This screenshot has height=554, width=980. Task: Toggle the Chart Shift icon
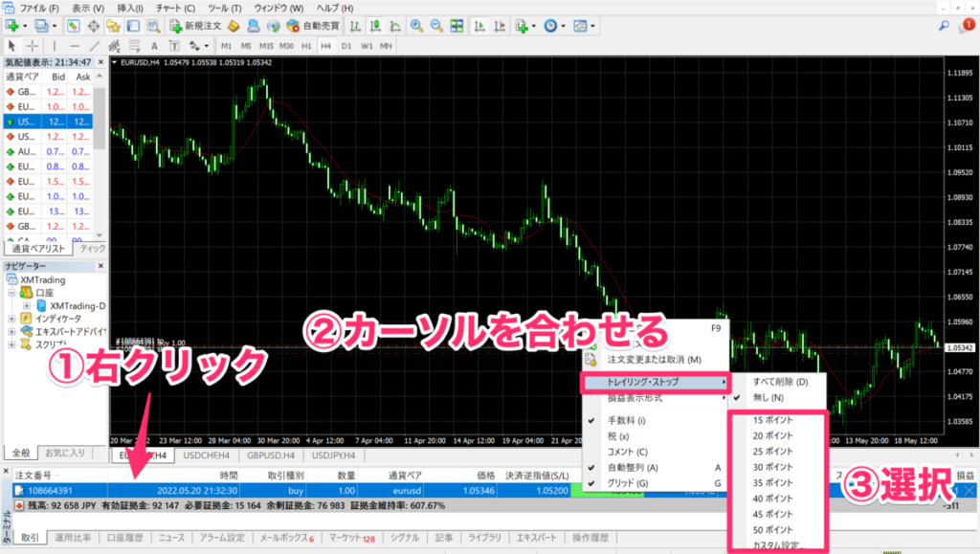(x=500, y=26)
